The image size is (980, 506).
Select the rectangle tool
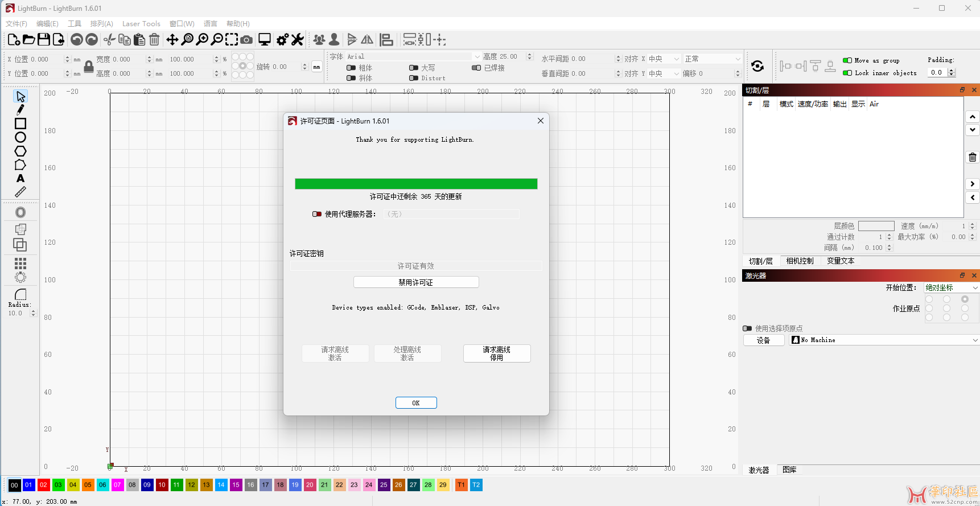(20, 124)
